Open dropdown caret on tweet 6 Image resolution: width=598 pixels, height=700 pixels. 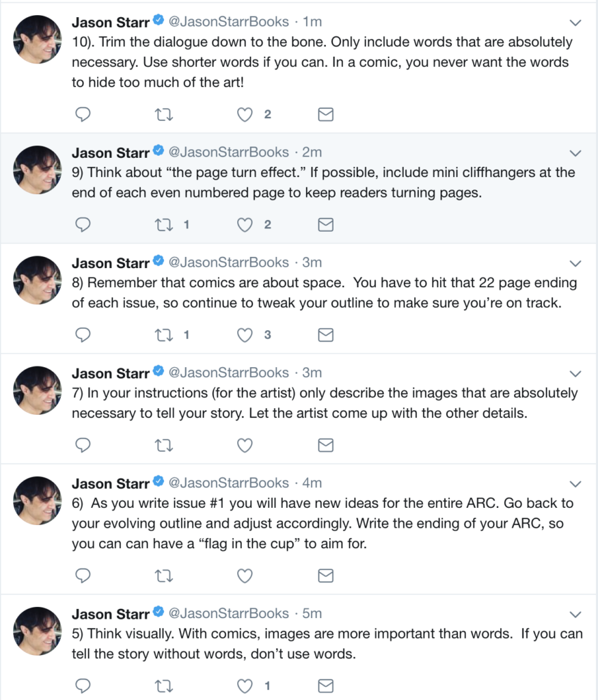[575, 484]
